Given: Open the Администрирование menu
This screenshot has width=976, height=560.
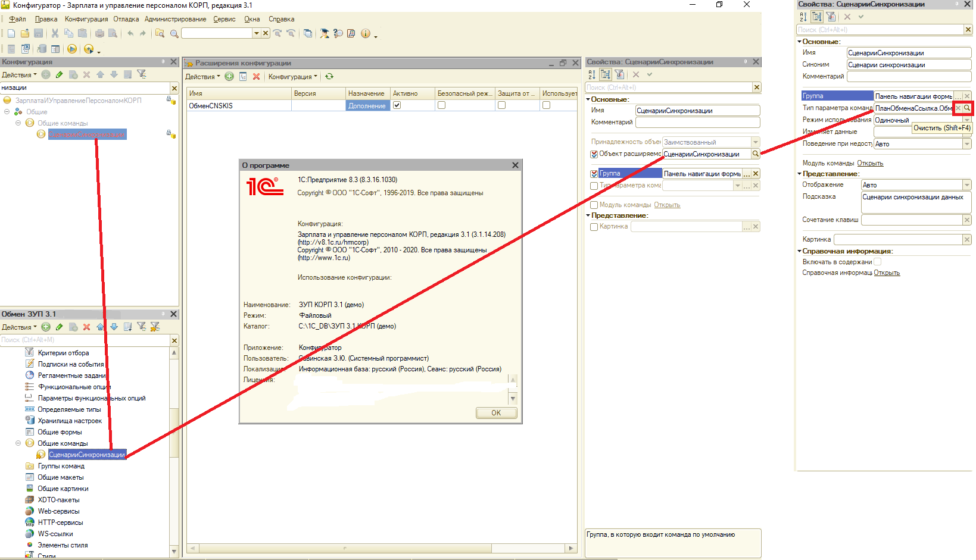Looking at the screenshot, I should [175, 19].
